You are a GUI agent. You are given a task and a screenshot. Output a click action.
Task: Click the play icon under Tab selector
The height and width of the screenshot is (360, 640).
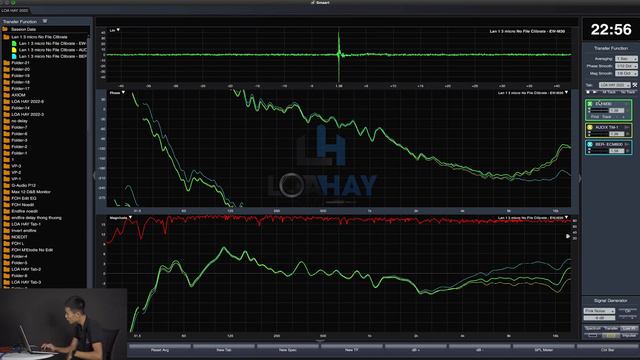(594, 92)
